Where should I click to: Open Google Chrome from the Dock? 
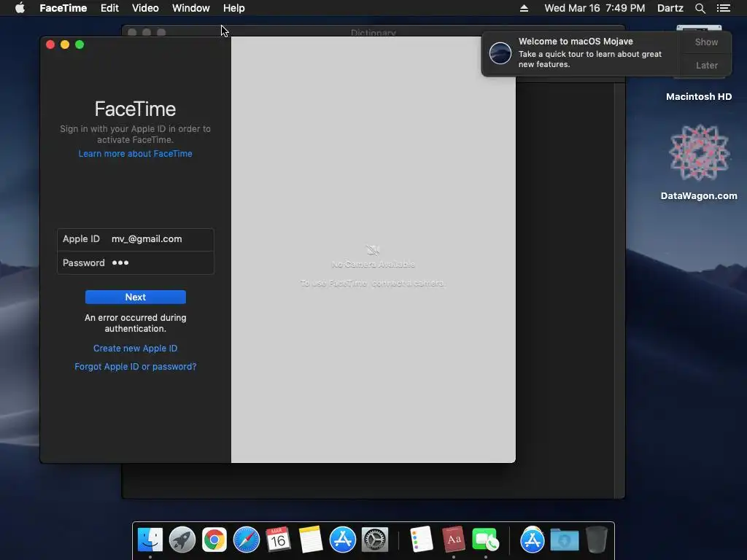pos(214,540)
